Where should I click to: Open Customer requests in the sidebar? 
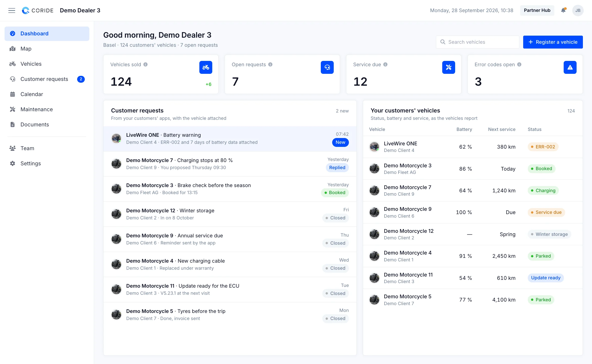(x=47, y=79)
